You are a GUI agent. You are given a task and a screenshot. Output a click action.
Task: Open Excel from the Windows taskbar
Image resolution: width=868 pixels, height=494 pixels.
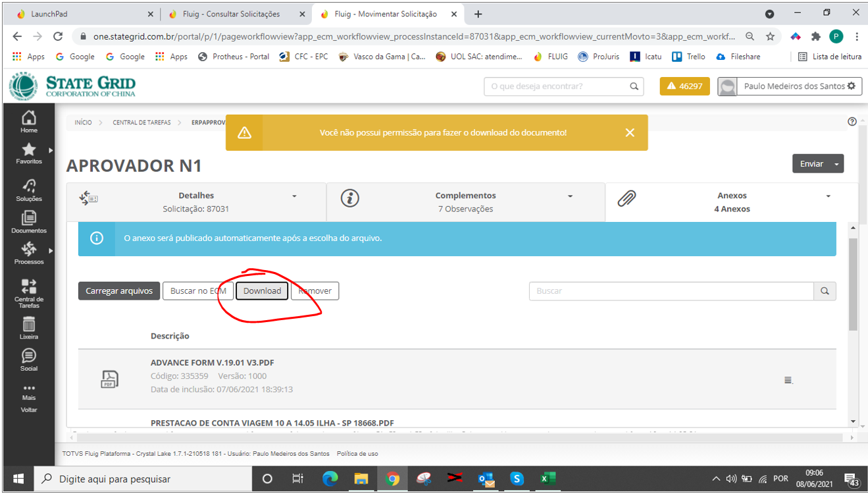point(548,479)
